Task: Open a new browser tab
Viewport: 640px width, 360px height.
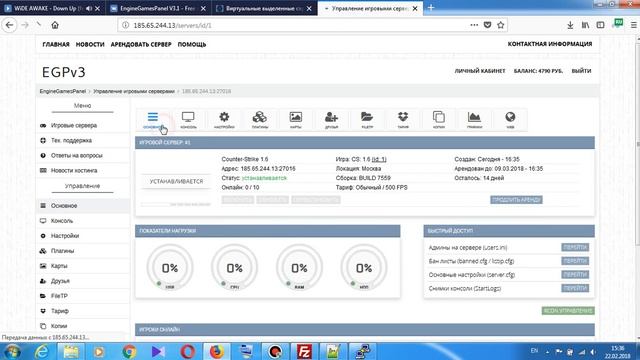Action: coord(431,8)
